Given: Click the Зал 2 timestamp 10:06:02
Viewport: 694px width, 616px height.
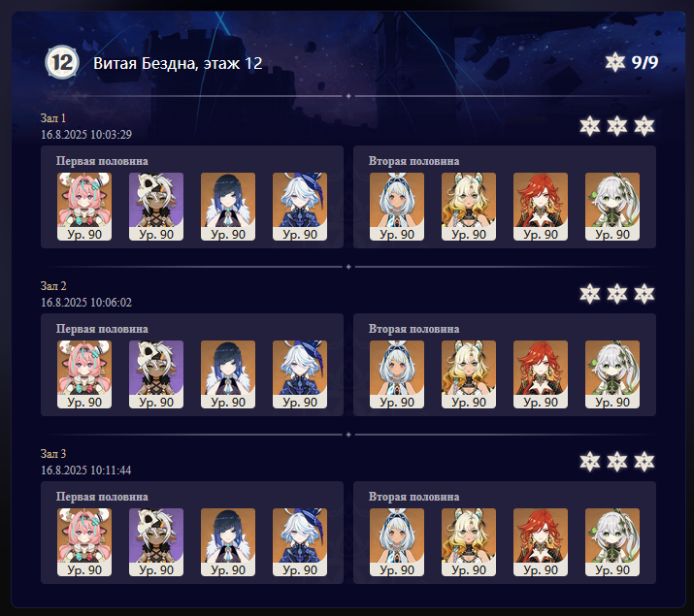Looking at the screenshot, I should (86, 303).
